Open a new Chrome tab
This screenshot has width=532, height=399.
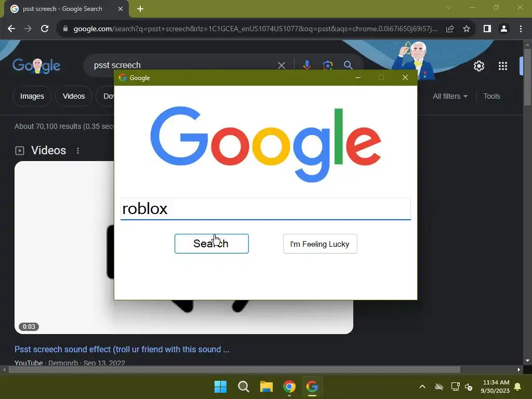[140, 9]
